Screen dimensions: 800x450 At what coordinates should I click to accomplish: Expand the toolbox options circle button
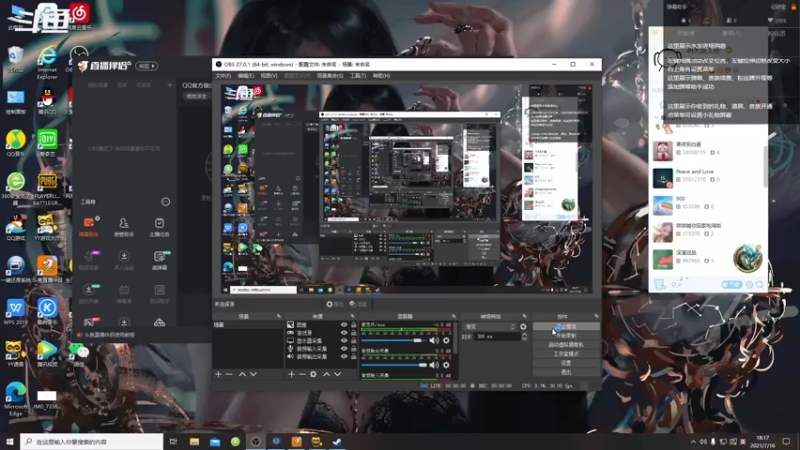[x=165, y=202]
